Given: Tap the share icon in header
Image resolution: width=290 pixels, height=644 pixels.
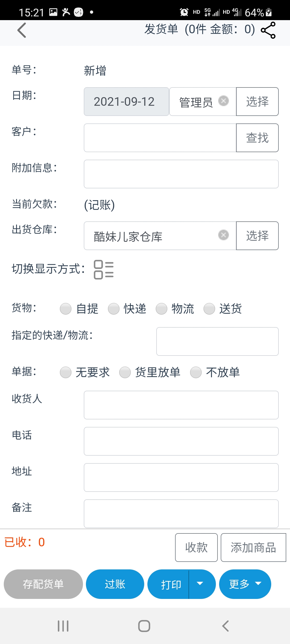Looking at the screenshot, I should click(268, 30).
